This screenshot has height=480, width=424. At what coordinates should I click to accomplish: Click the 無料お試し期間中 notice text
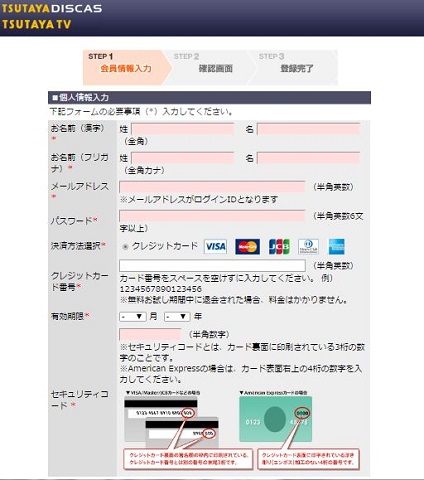[x=233, y=300]
